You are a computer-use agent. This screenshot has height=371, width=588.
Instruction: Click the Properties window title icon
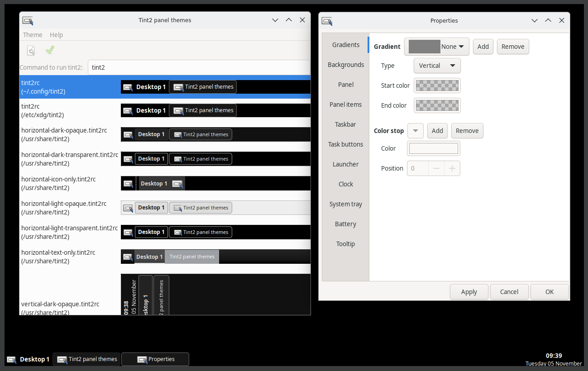pos(327,21)
